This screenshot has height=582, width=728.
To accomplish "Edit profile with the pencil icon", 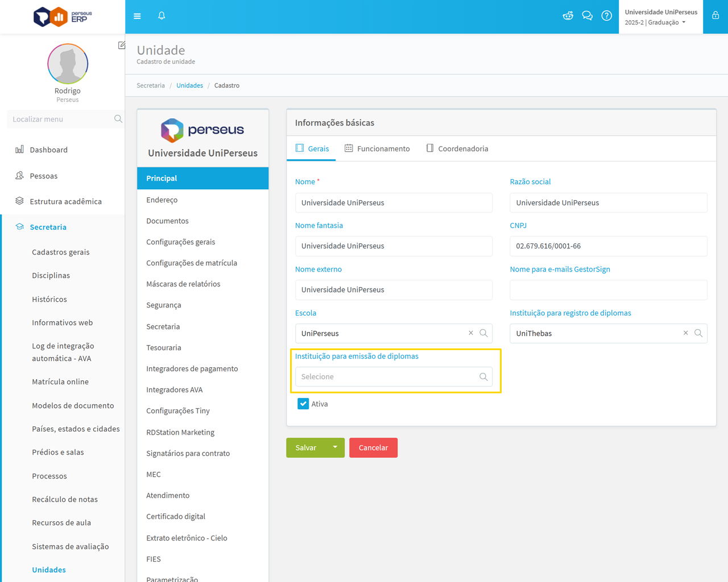I will [x=122, y=45].
